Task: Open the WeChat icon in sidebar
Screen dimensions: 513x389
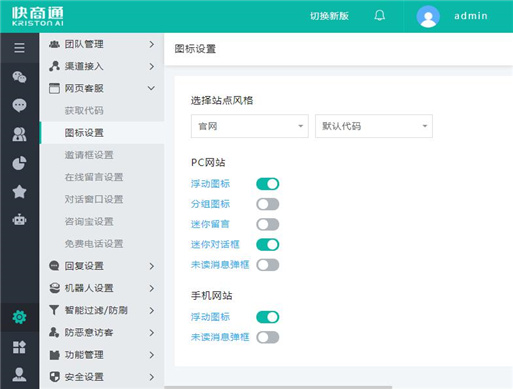Action: click(x=19, y=77)
